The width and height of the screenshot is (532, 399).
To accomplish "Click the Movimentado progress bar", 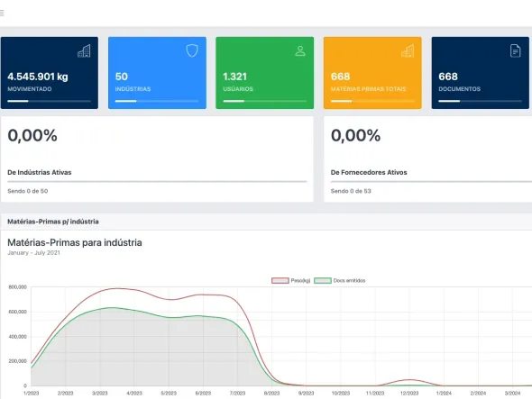I will [x=50, y=101].
